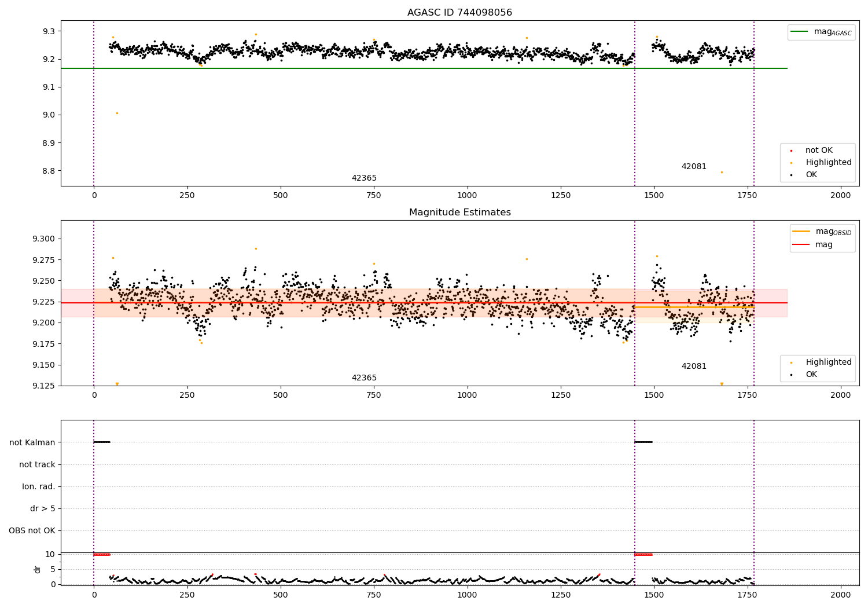This screenshot has height=608, width=868.
Task: Click the orange outlier point near 8.8
Action: click(x=722, y=172)
